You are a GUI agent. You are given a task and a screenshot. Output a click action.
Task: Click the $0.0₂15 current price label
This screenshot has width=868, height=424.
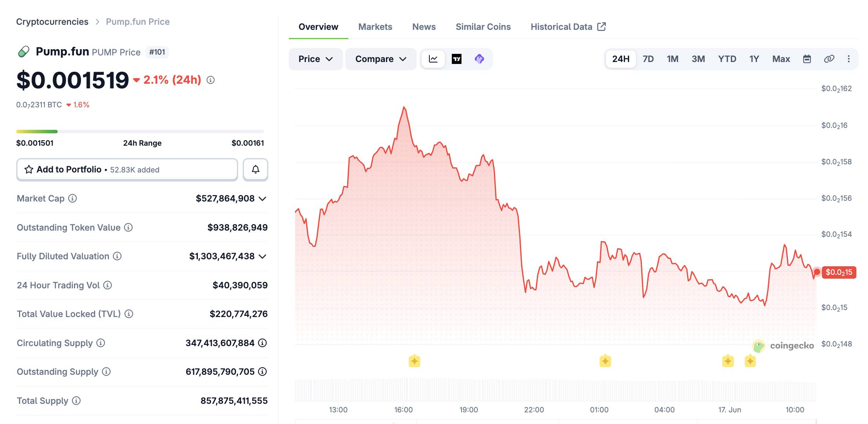(839, 272)
